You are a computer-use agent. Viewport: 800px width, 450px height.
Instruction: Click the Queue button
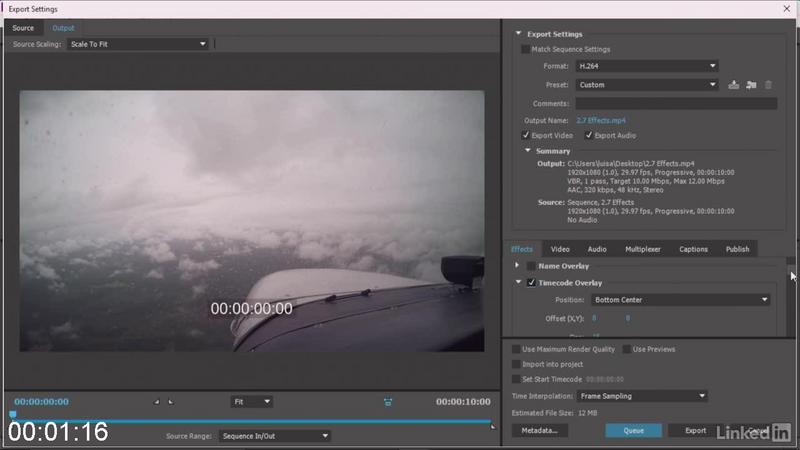point(634,431)
